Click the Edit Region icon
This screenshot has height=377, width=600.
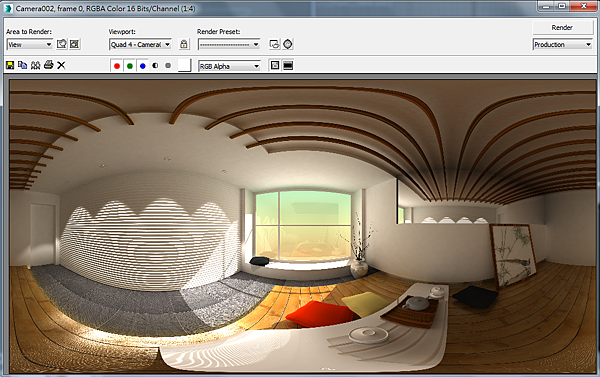click(x=62, y=44)
